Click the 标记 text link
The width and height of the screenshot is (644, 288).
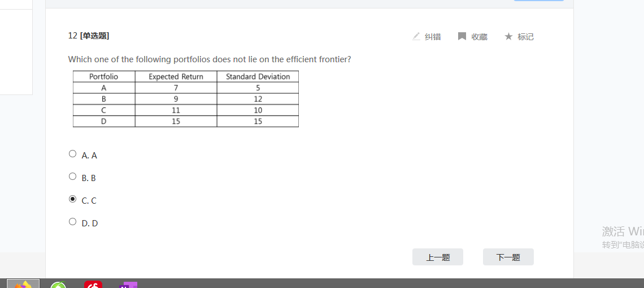point(525,37)
